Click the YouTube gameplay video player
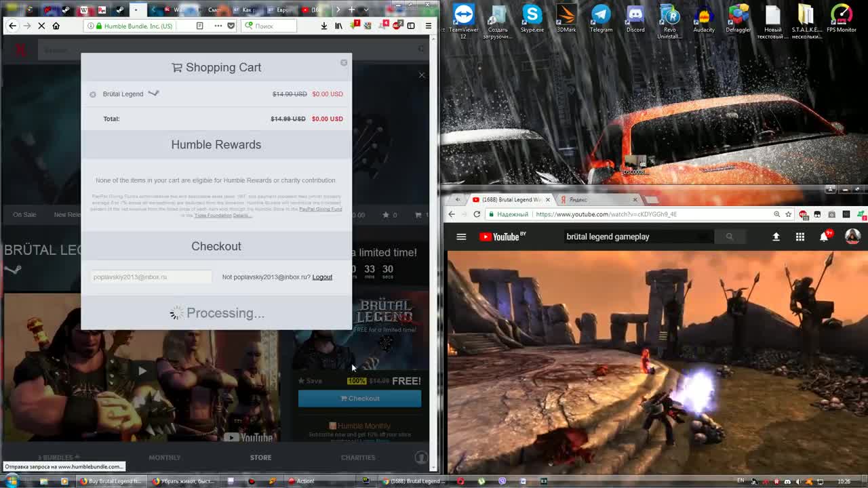 [658, 362]
